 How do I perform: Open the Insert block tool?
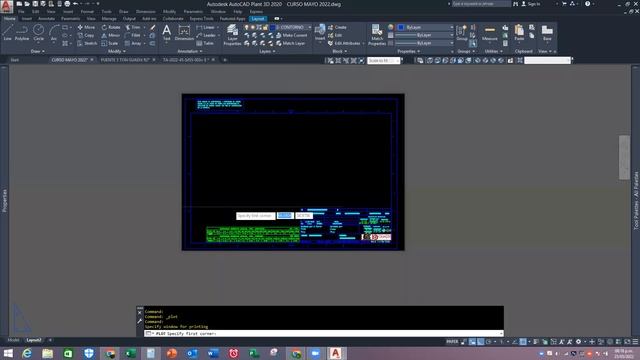(320, 32)
